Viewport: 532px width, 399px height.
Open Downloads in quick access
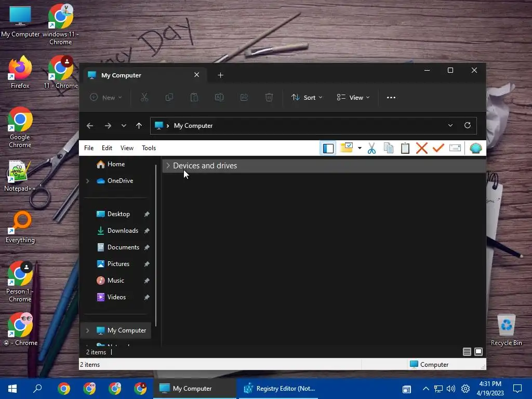coord(123,231)
